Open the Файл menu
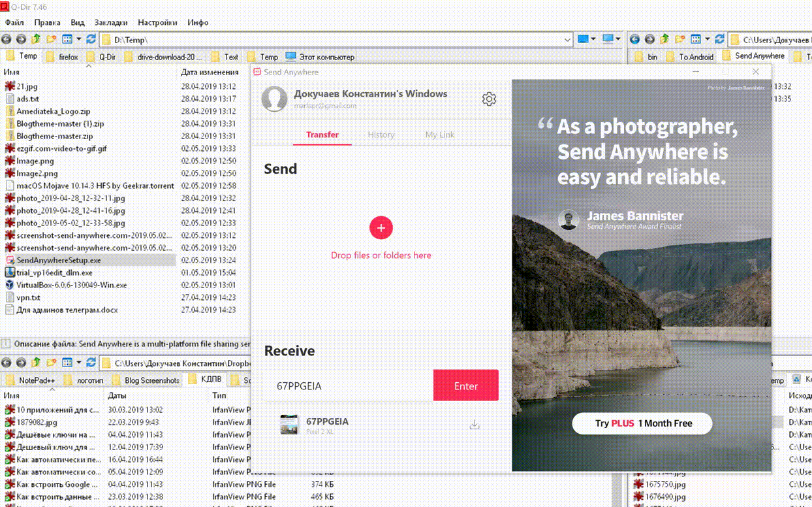 (14, 22)
